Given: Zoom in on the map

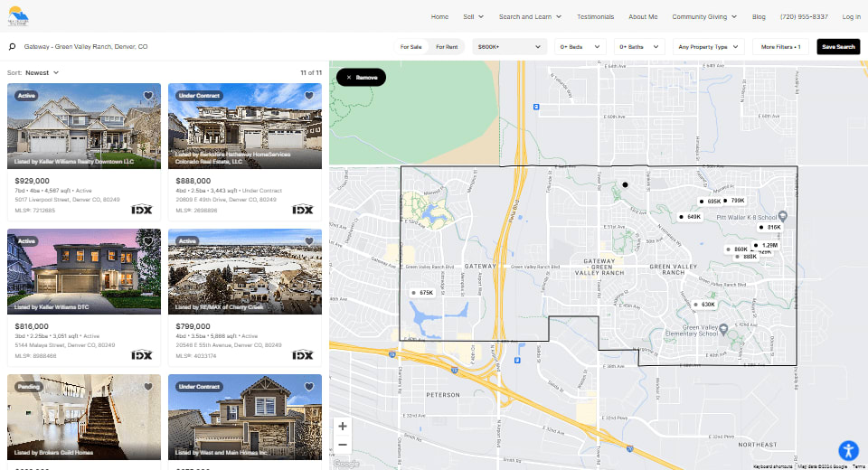Looking at the screenshot, I should point(343,427).
